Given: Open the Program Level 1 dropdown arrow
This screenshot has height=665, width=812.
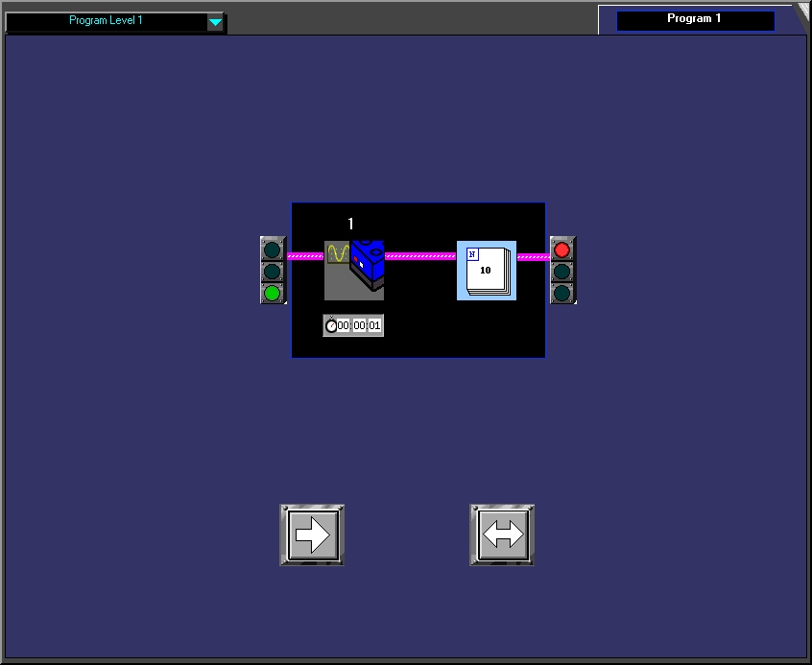Looking at the screenshot, I should [215, 22].
